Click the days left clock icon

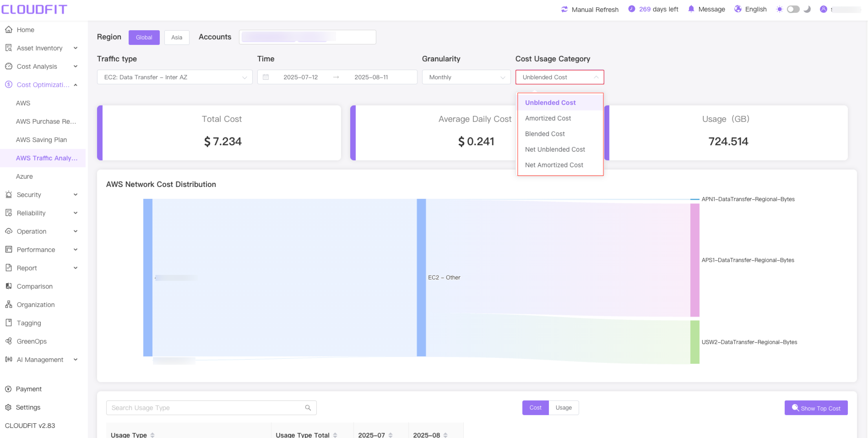[x=632, y=9]
